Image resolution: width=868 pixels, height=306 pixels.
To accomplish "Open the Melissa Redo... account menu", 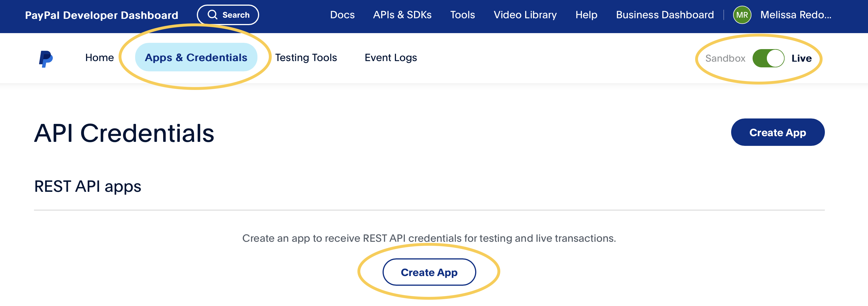I will pos(795,15).
